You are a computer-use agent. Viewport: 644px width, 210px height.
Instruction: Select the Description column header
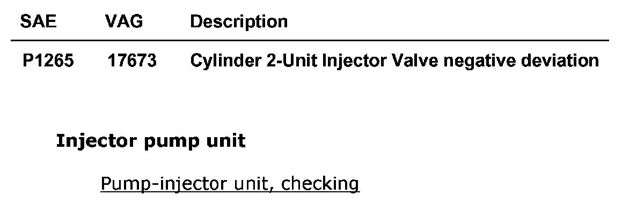tap(239, 22)
